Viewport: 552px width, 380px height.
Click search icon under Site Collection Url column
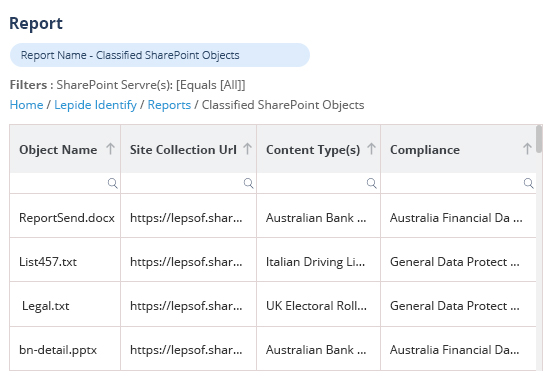pos(249,183)
